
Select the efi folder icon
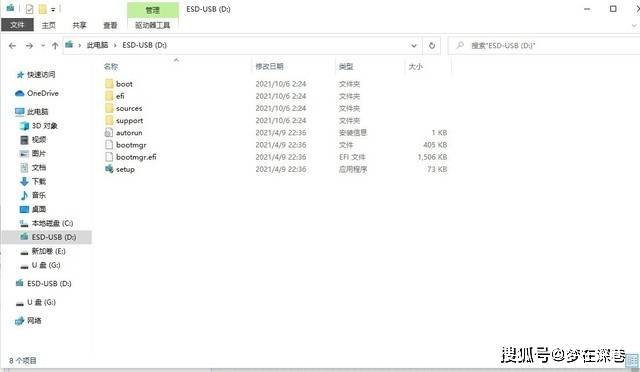[109, 96]
